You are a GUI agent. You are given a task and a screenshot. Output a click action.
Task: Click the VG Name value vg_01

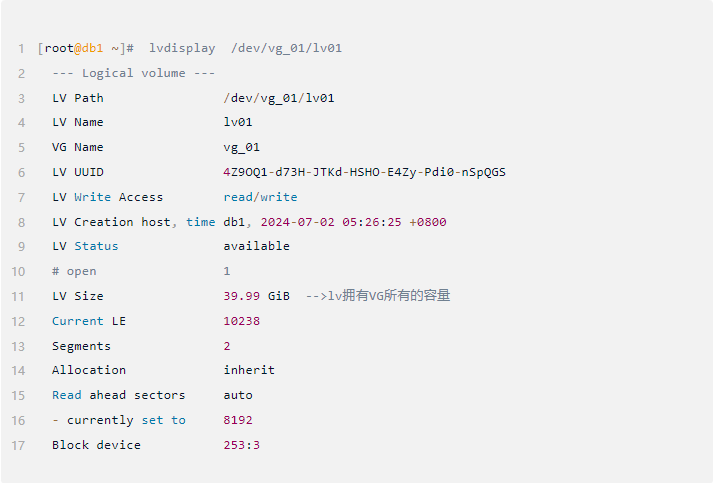point(242,147)
